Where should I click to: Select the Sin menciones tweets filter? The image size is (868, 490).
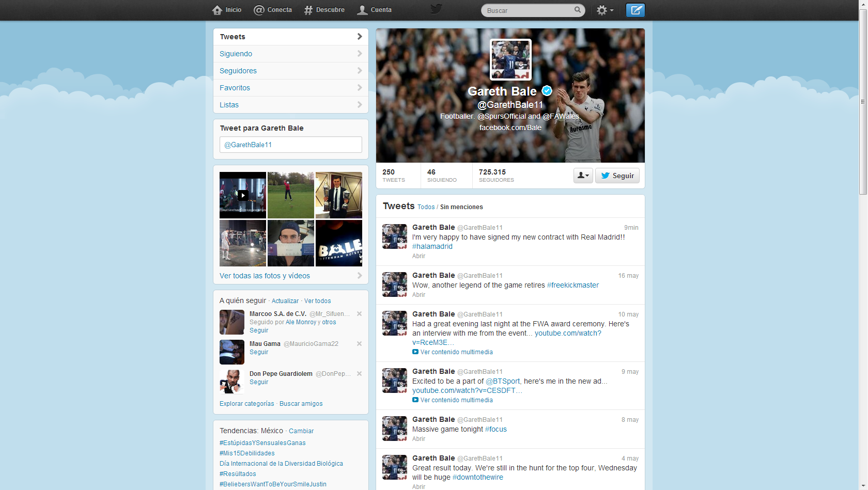tap(461, 207)
